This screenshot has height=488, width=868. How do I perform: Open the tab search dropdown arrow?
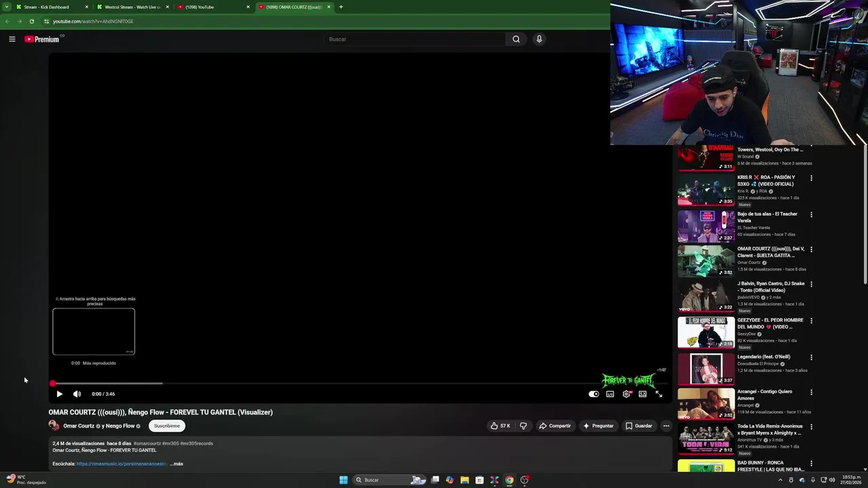click(x=6, y=7)
